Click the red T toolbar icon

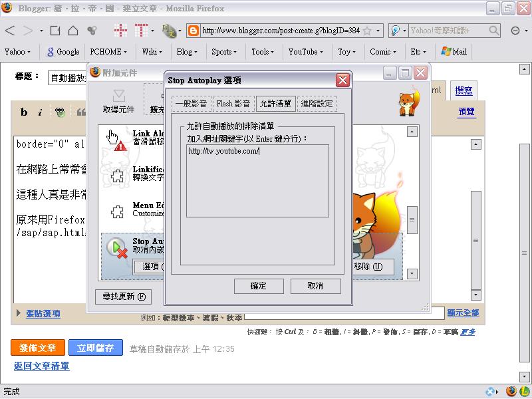coord(141,31)
